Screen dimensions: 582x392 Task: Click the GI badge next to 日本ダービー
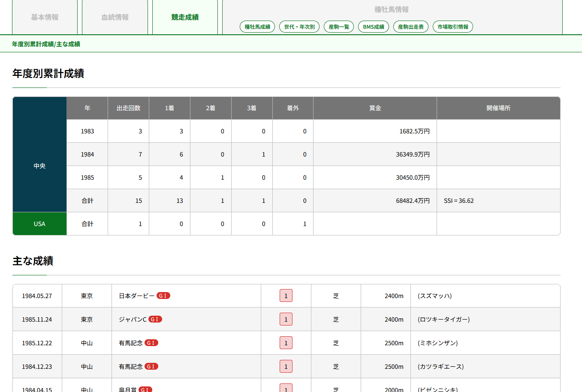click(x=163, y=296)
